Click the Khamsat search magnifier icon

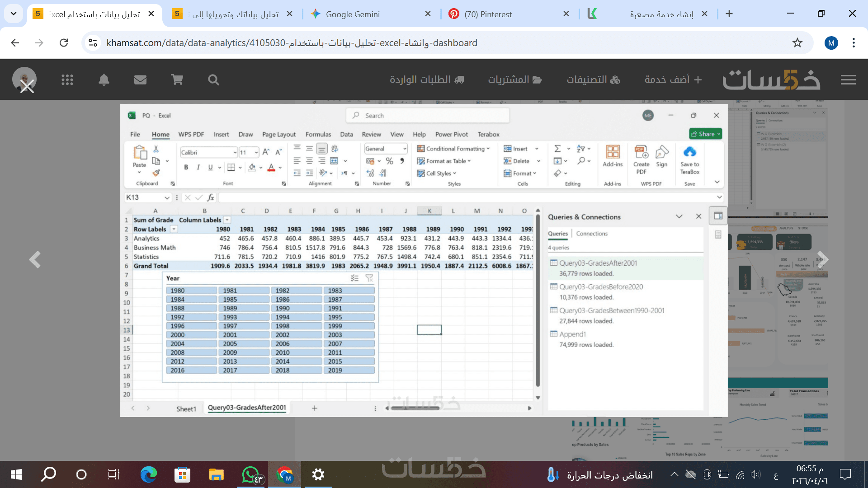point(213,80)
